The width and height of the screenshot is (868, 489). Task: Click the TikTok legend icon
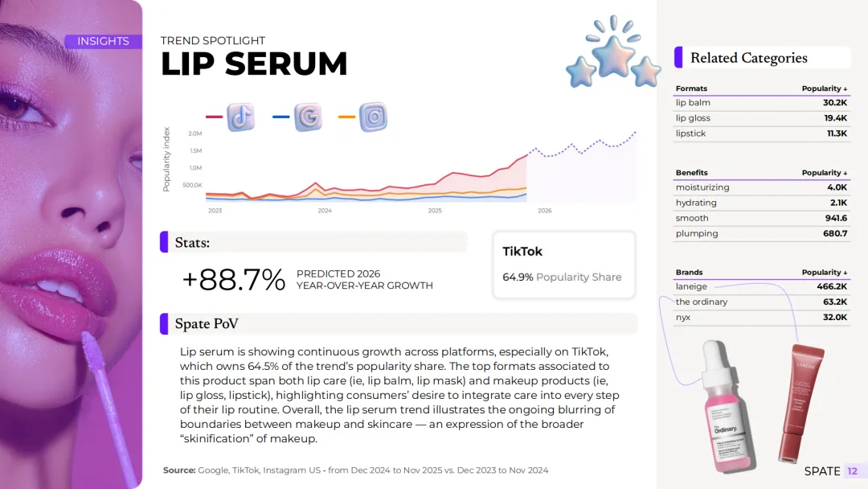[x=241, y=117]
